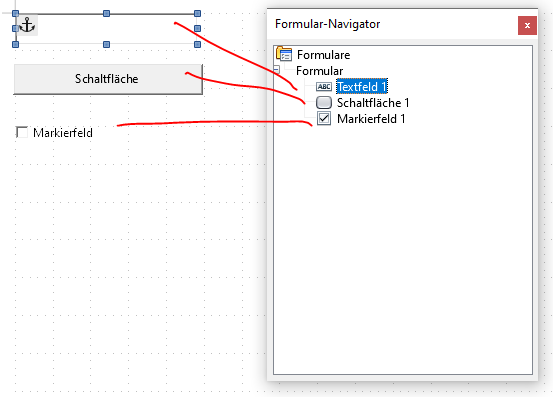This screenshot has height=397, width=553.
Task: Select Markierfeld 1 in the navigator tree
Action: click(371, 119)
